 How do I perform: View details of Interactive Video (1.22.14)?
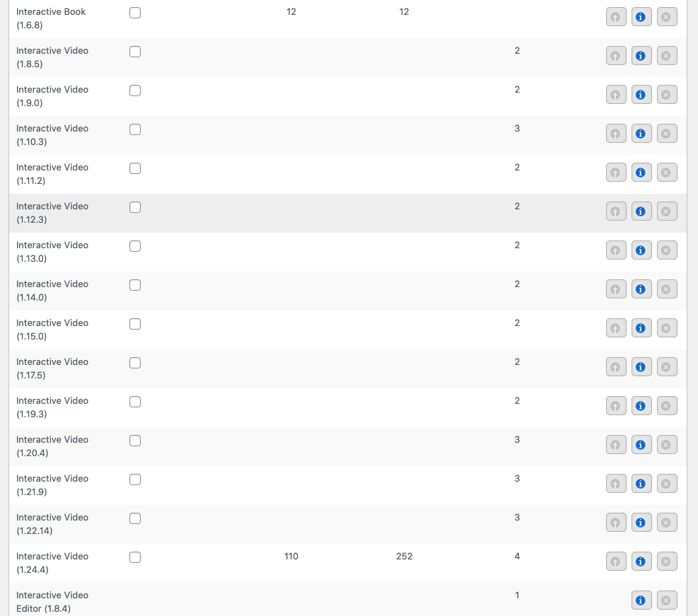641,523
